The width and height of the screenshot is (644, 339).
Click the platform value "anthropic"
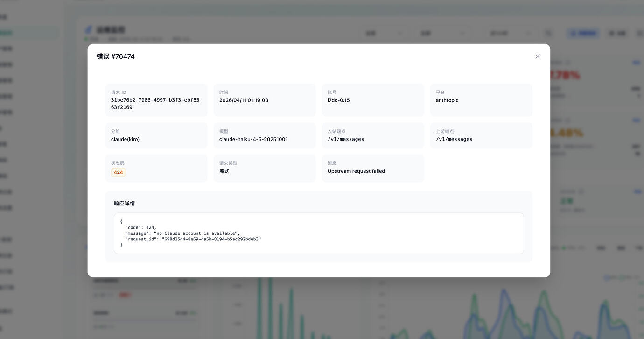(447, 100)
